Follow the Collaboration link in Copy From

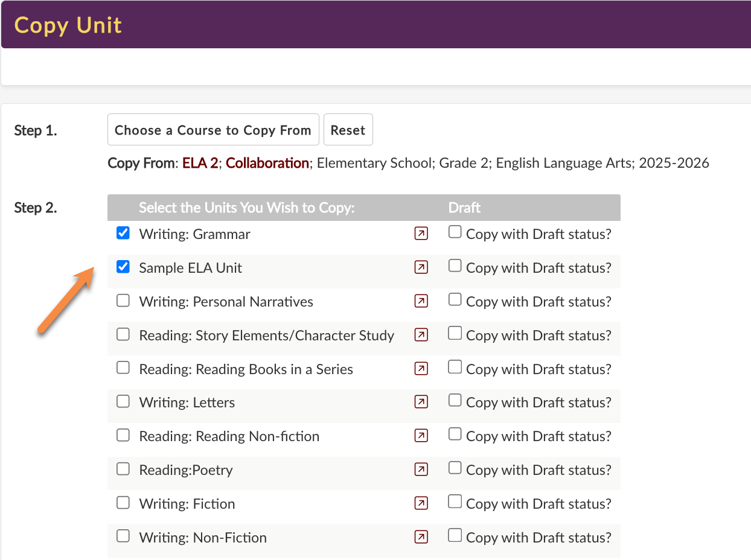(267, 163)
